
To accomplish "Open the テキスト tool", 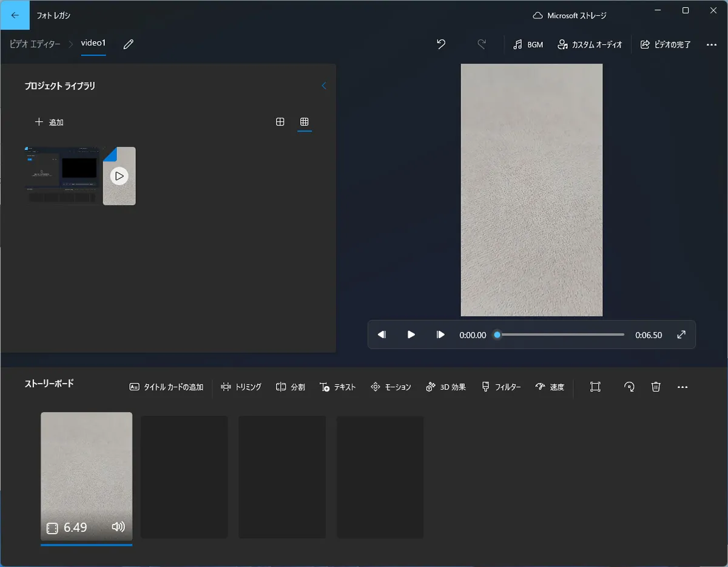I will (x=338, y=387).
